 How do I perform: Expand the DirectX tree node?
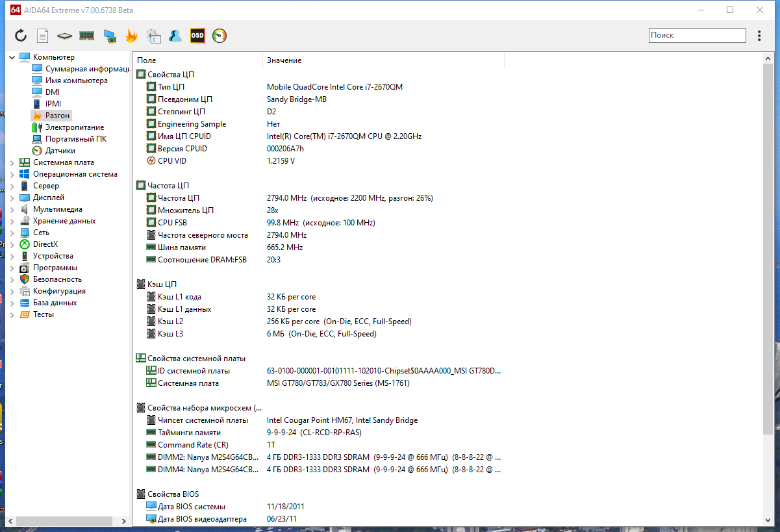click(x=12, y=244)
